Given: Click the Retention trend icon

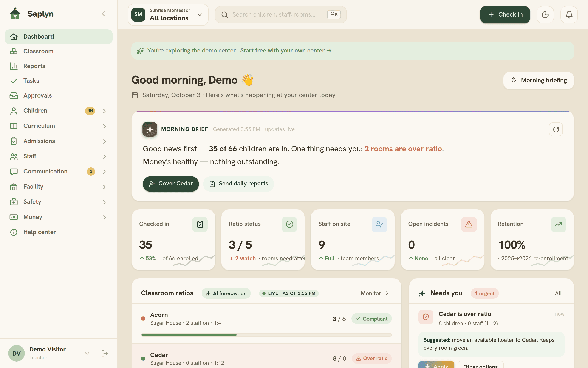Looking at the screenshot, I should 558,224.
